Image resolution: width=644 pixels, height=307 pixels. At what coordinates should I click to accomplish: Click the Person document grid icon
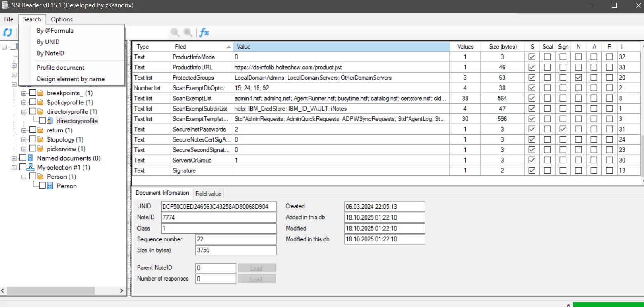pyautogui.click(x=50, y=186)
